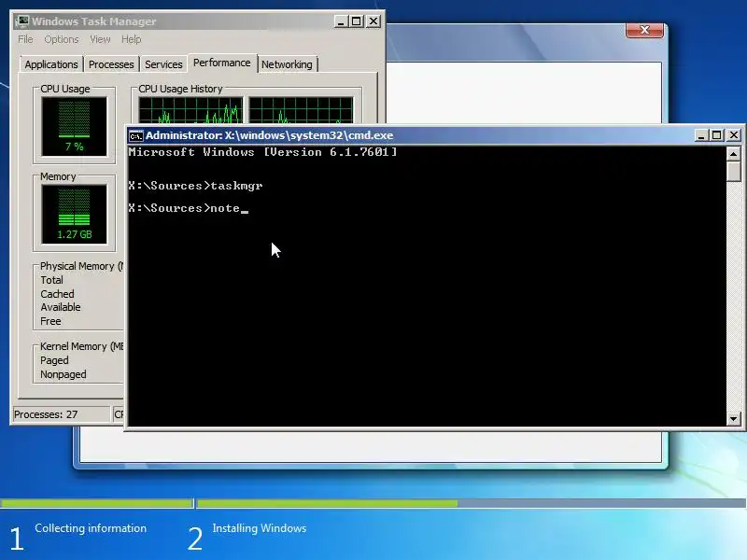Image resolution: width=747 pixels, height=560 pixels.
Task: Click the 'Windows Task Manager' title text
Action: coord(94,21)
